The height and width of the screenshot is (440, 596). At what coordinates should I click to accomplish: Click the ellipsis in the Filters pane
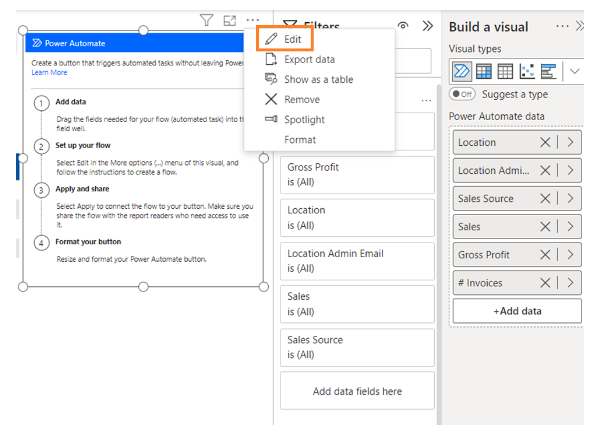pyautogui.click(x=426, y=101)
